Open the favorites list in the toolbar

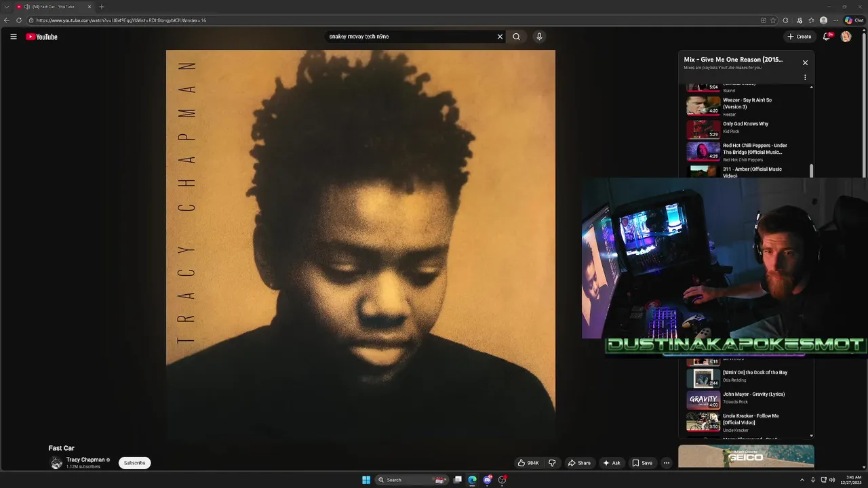click(811, 20)
